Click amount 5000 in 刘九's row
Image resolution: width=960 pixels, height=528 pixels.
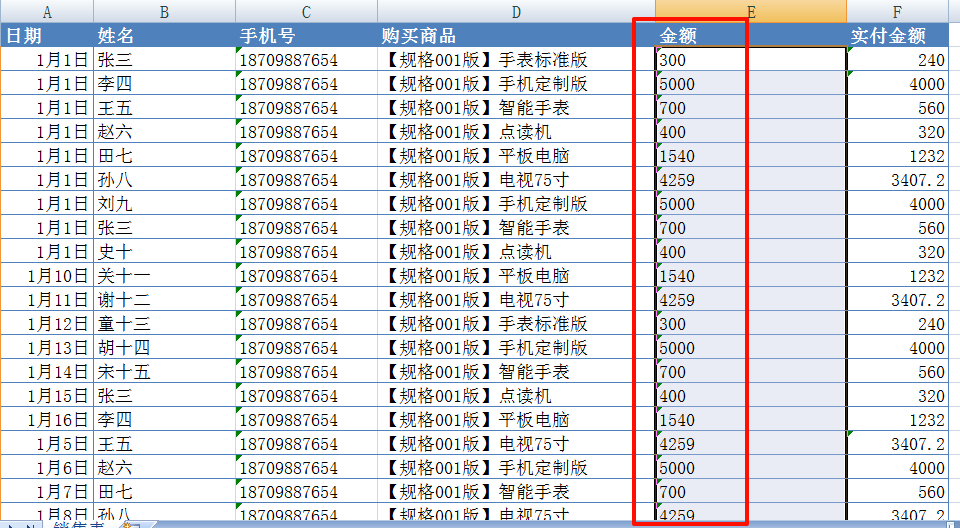[751, 203]
